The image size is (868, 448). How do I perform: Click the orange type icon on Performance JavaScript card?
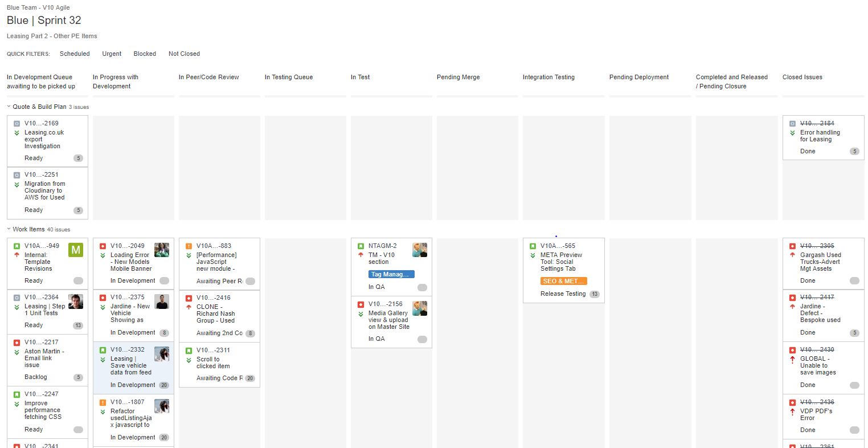(189, 246)
